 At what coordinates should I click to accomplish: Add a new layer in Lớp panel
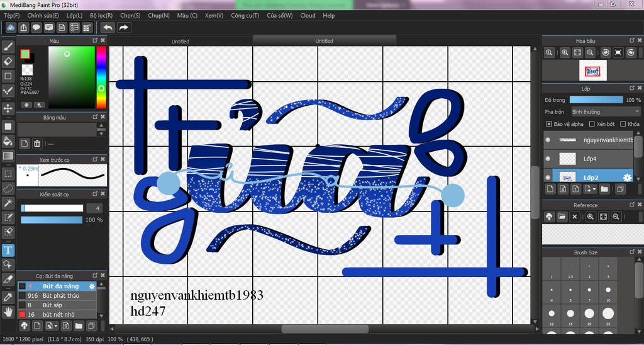(550, 189)
